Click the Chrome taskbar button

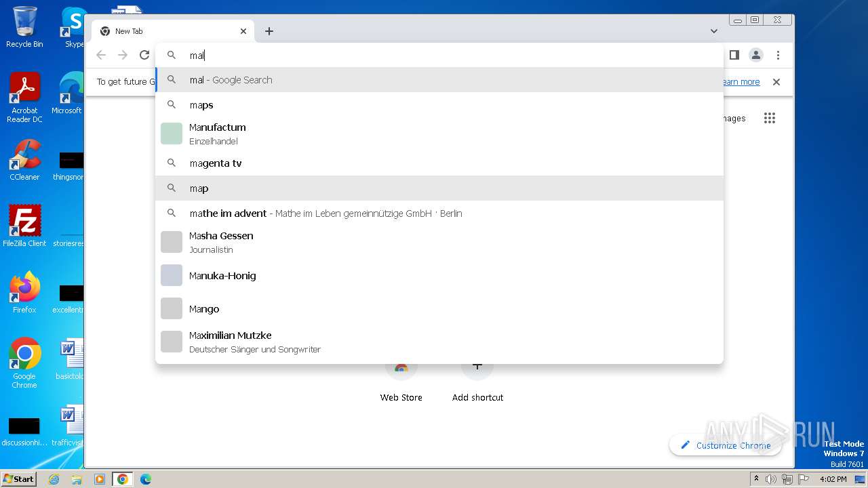click(123, 479)
